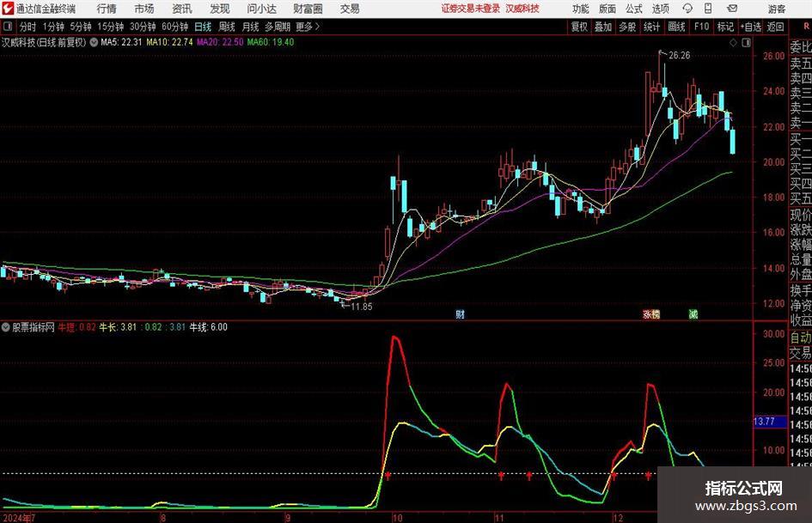Open the mail envelope icon
This screenshot has height=523, width=812.
point(732,9)
